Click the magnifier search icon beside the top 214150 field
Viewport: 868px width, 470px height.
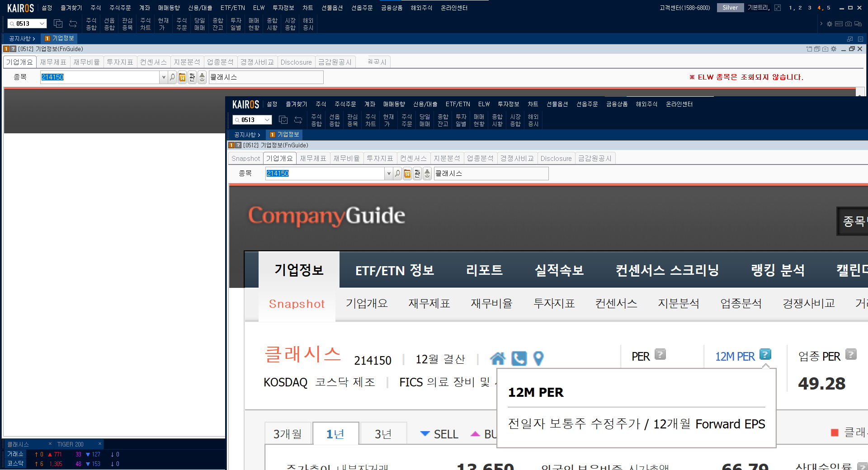tap(172, 77)
